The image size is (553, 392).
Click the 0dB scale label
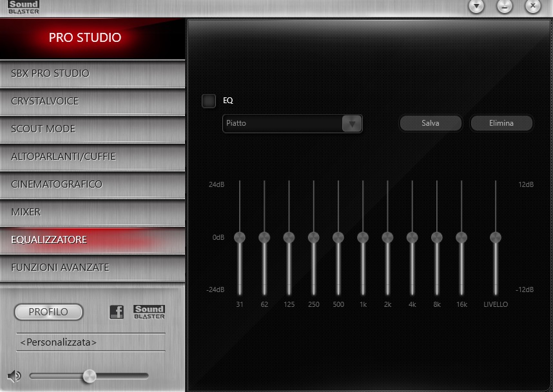pos(218,237)
